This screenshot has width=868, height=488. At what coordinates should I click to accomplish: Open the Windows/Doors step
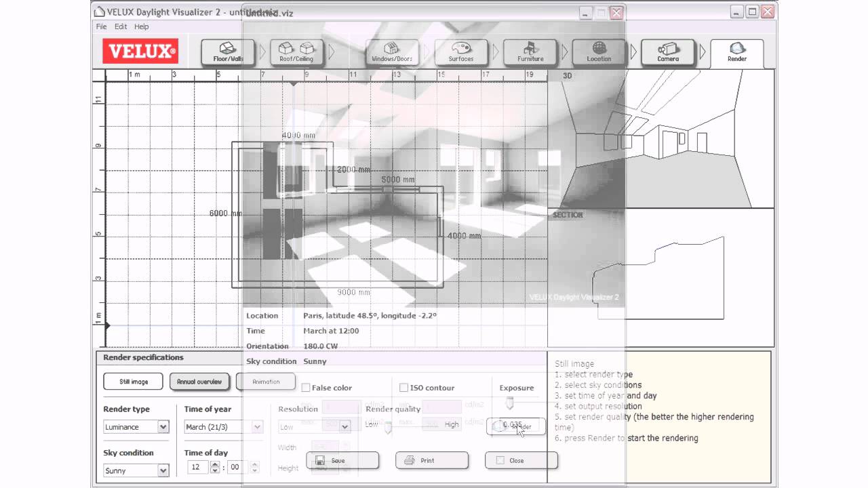391,52
